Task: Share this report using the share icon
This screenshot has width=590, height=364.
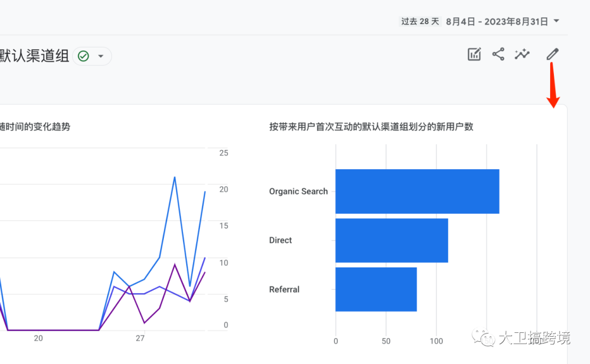Action: click(x=498, y=54)
